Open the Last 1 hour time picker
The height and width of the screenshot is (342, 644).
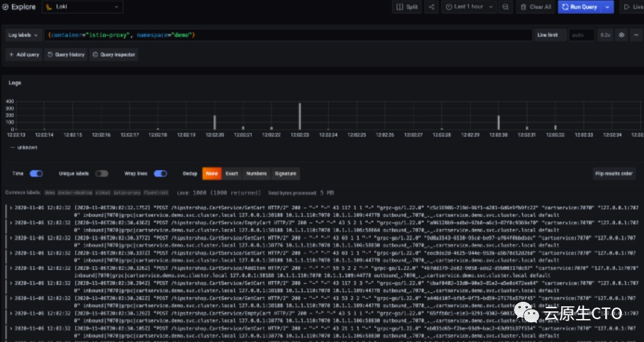coord(469,7)
